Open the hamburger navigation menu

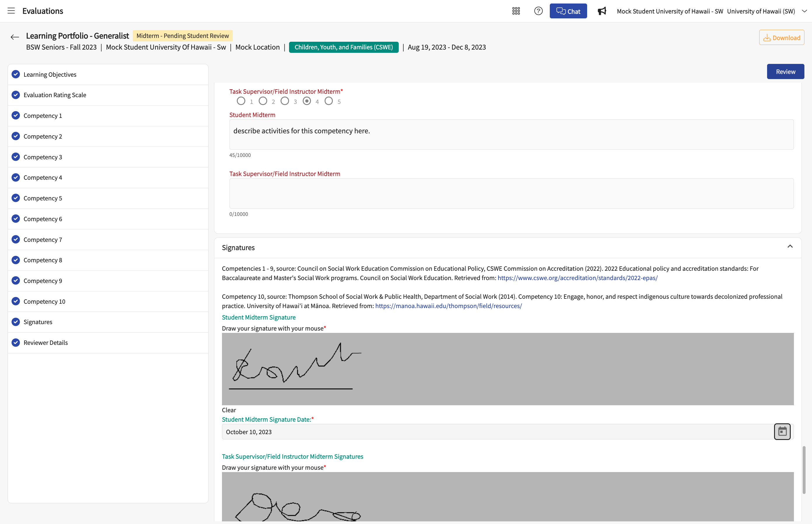(11, 11)
